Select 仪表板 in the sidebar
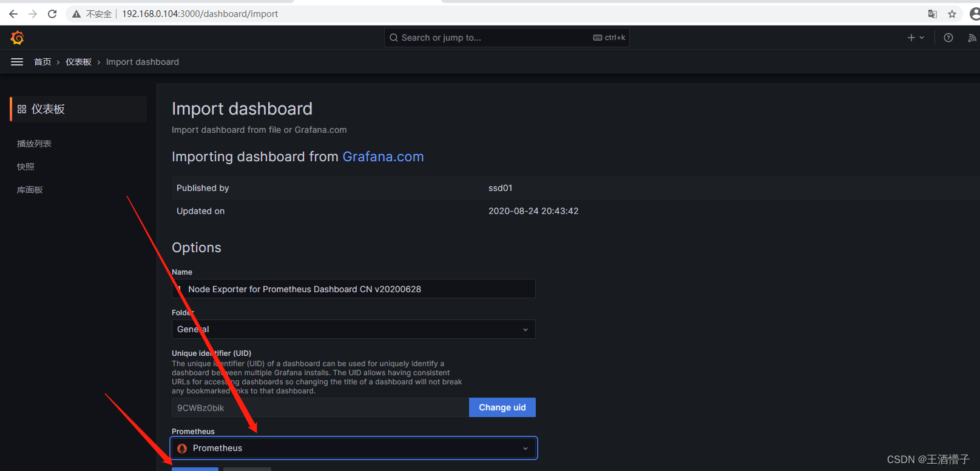 (78, 109)
